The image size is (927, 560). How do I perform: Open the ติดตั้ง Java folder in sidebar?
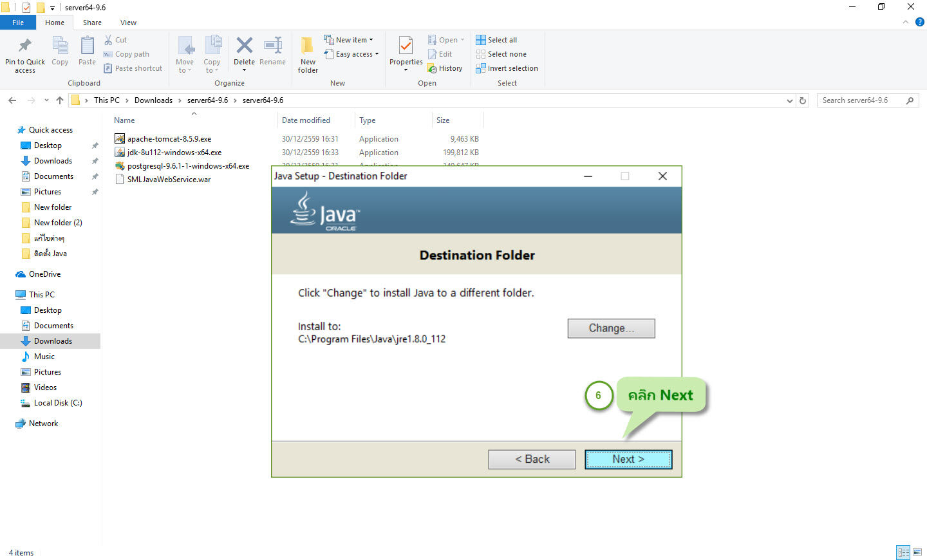click(50, 254)
